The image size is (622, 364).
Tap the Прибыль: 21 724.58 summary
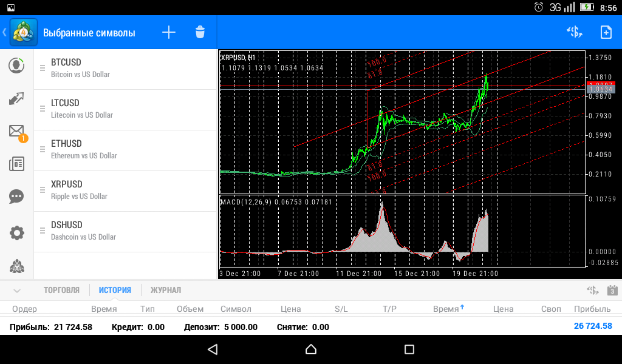(51, 327)
